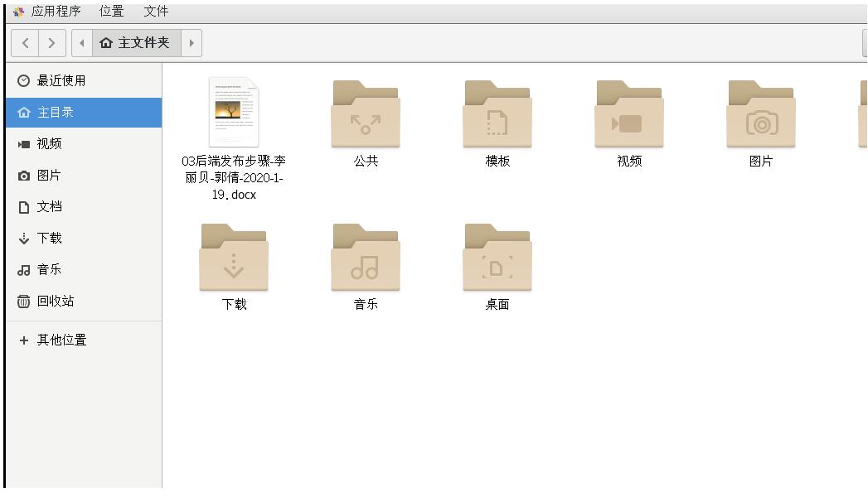
Task: Go back with the left arrow button
Action: click(25, 43)
